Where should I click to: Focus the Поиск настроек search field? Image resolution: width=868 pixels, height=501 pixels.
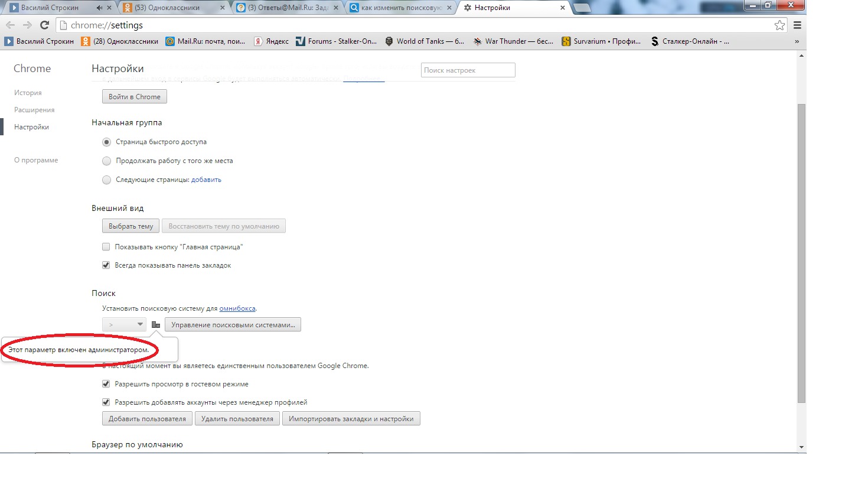tap(468, 70)
